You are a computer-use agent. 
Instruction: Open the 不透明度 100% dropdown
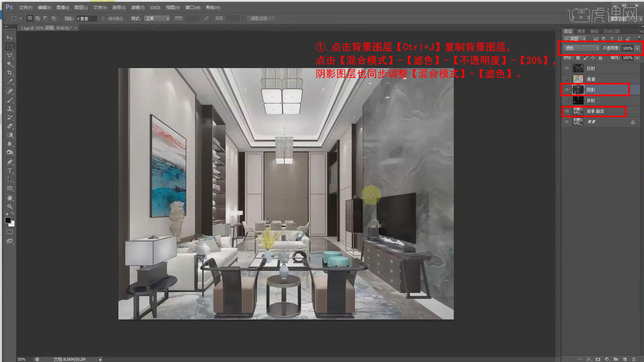pyautogui.click(x=637, y=48)
